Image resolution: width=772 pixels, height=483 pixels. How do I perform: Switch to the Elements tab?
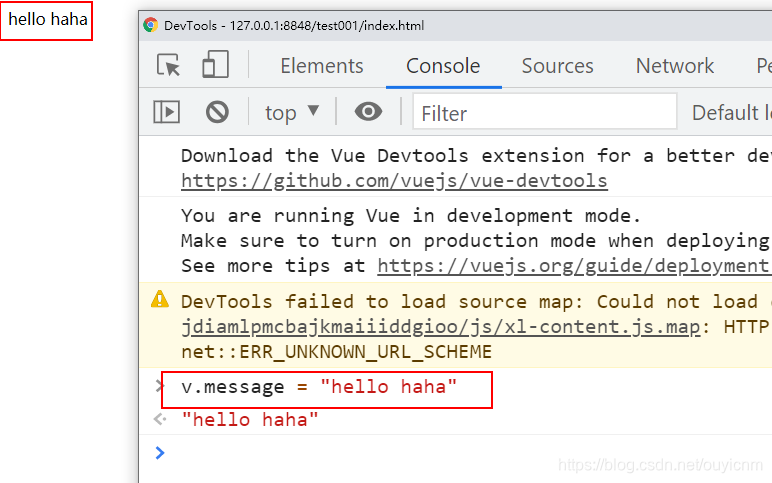322,66
